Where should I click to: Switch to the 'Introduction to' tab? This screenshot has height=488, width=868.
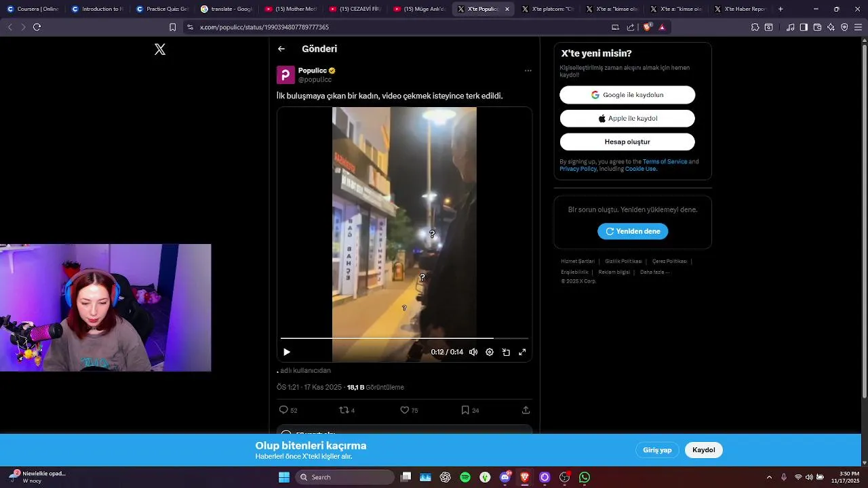coord(98,9)
